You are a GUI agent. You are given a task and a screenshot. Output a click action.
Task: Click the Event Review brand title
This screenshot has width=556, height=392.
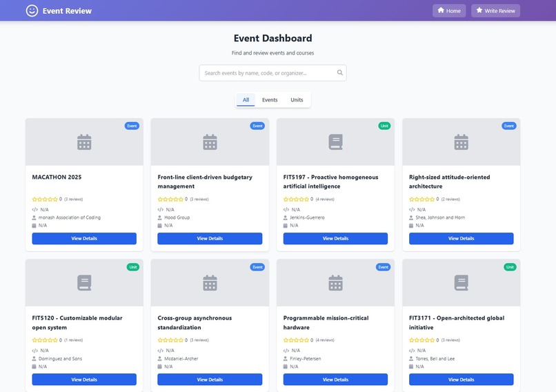(67, 11)
